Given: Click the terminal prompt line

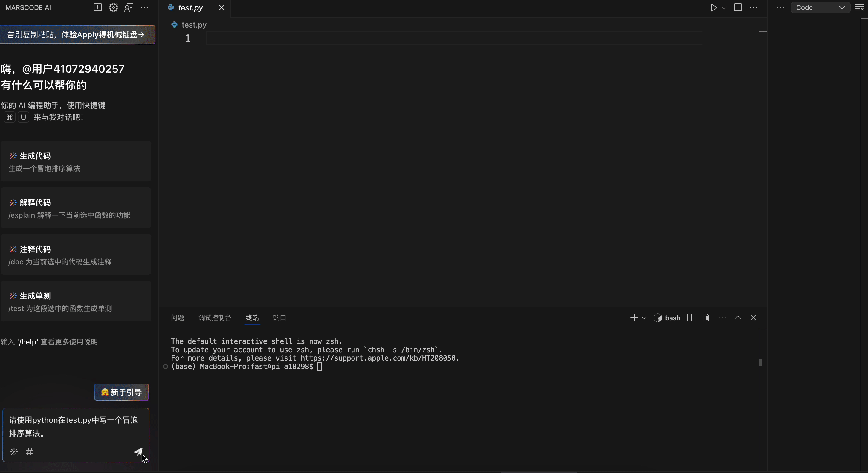Looking at the screenshot, I should pyautogui.click(x=246, y=367).
